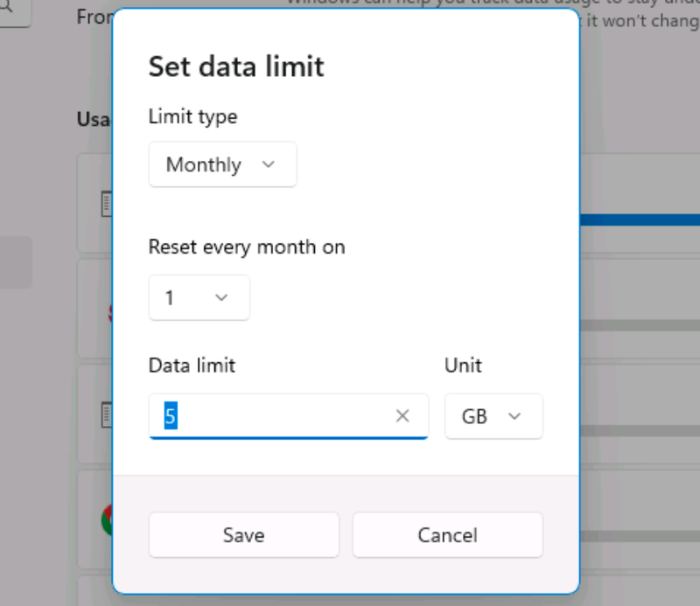This screenshot has width=700, height=606.
Task: Click the chevron arrow beside GB
Action: click(514, 417)
